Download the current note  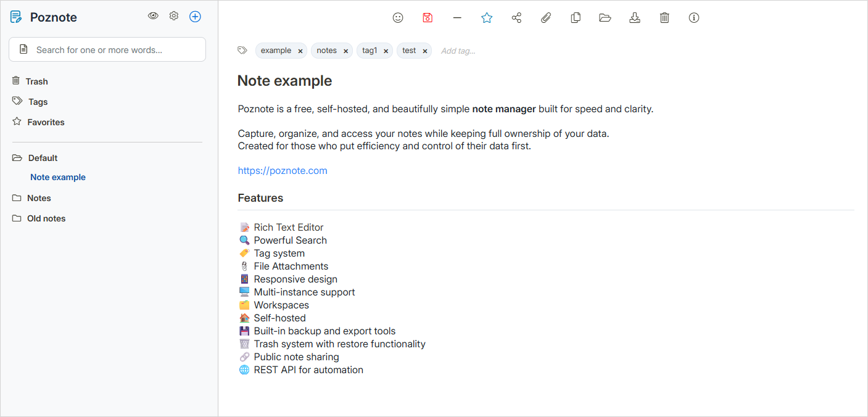click(635, 17)
